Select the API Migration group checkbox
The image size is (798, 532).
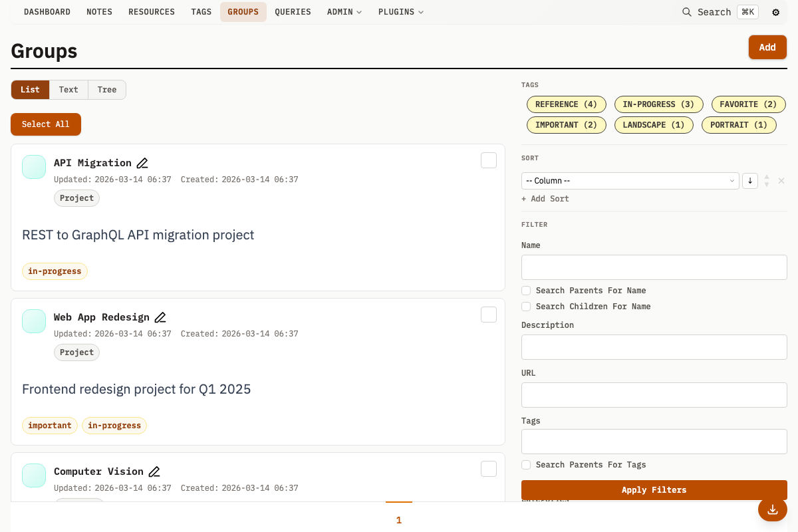[488, 160]
